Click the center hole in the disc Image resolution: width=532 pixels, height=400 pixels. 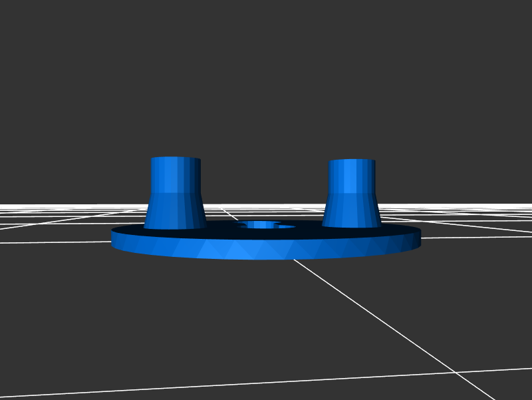267,226
